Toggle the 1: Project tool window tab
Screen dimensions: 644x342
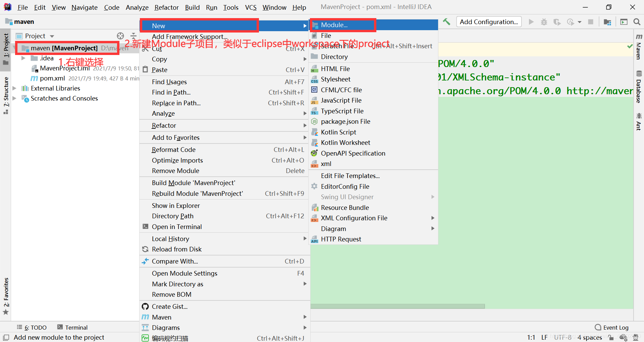coord(6,49)
